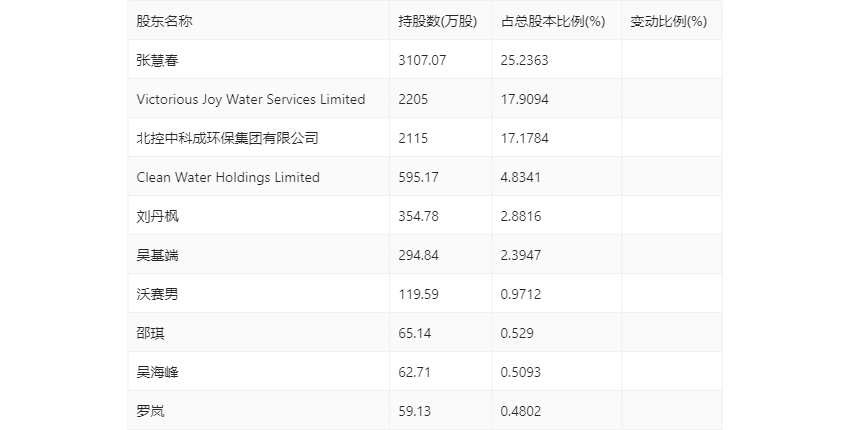Click the 3107.07 shares value
Image resolution: width=850 pixels, height=430 pixels.
[x=421, y=60]
